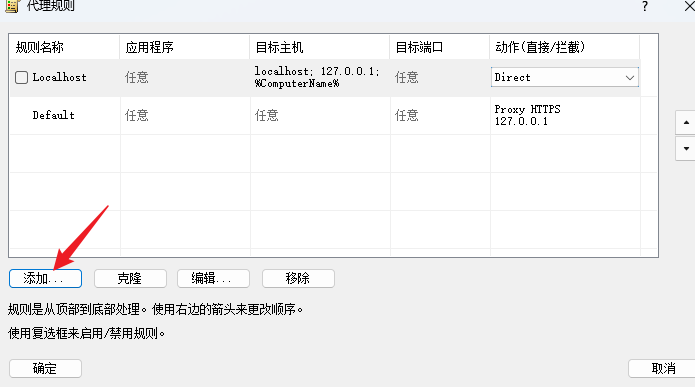
Task: Click the 克隆 button
Action: (130, 278)
